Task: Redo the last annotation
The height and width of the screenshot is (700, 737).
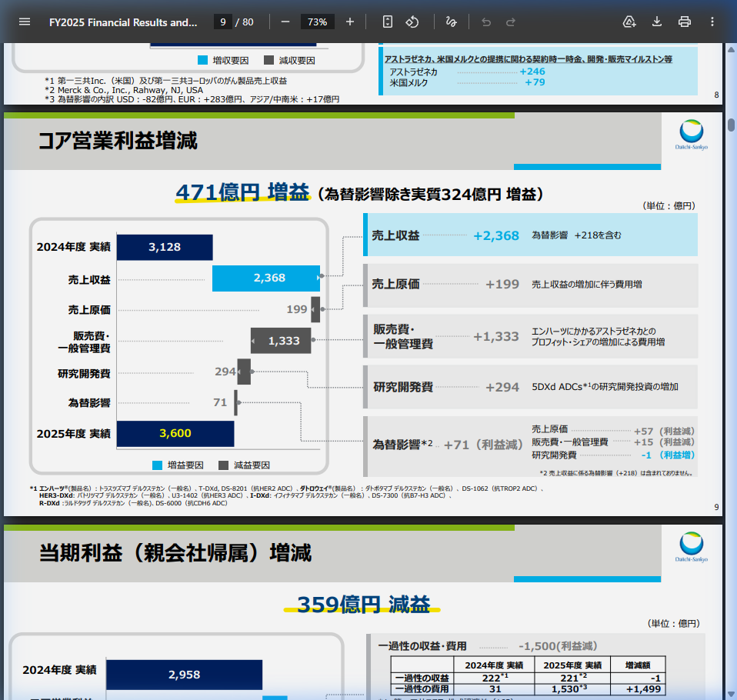Action: tap(511, 22)
